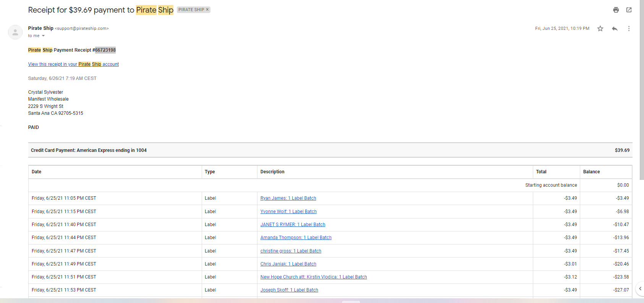Click the -$10.47 balance value
Viewport: 644px width, 303px height.
tap(621, 225)
